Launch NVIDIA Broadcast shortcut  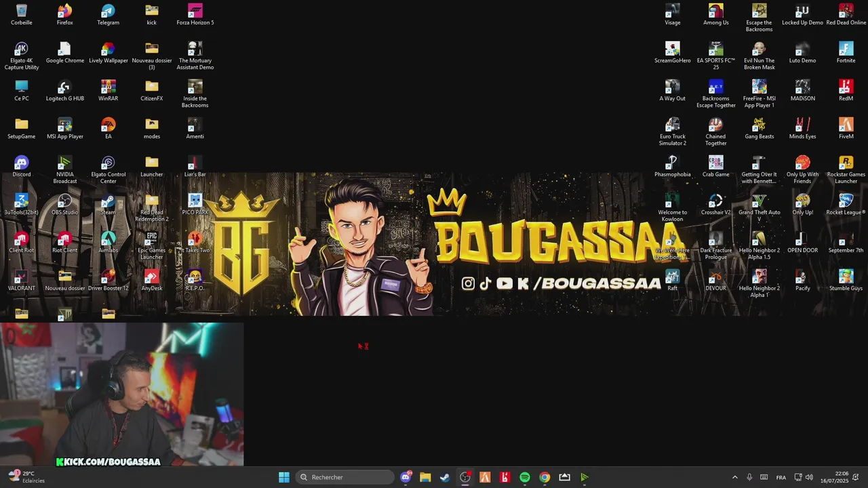coord(65,170)
